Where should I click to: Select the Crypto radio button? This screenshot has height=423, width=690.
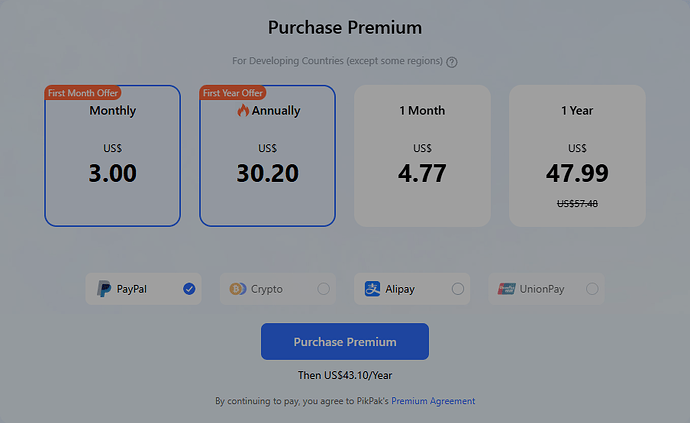pyautogui.click(x=323, y=289)
